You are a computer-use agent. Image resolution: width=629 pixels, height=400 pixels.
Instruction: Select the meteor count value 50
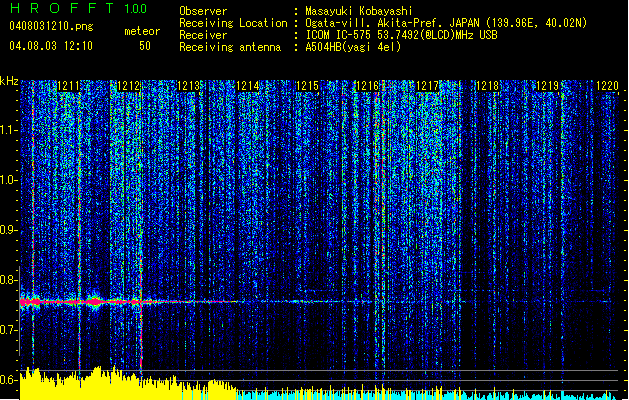click(145, 46)
